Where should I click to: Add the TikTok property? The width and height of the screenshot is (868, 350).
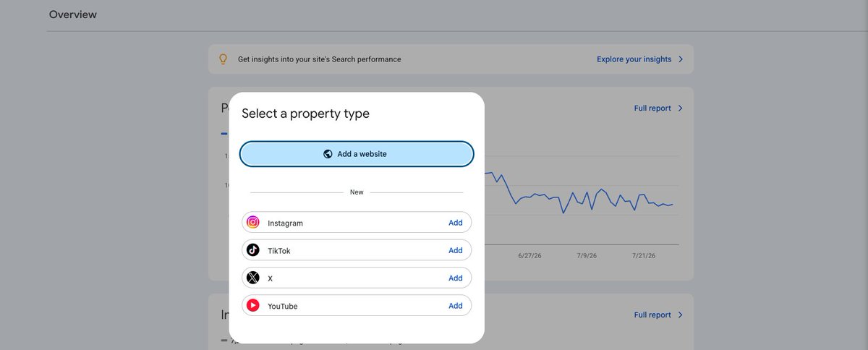tap(456, 250)
